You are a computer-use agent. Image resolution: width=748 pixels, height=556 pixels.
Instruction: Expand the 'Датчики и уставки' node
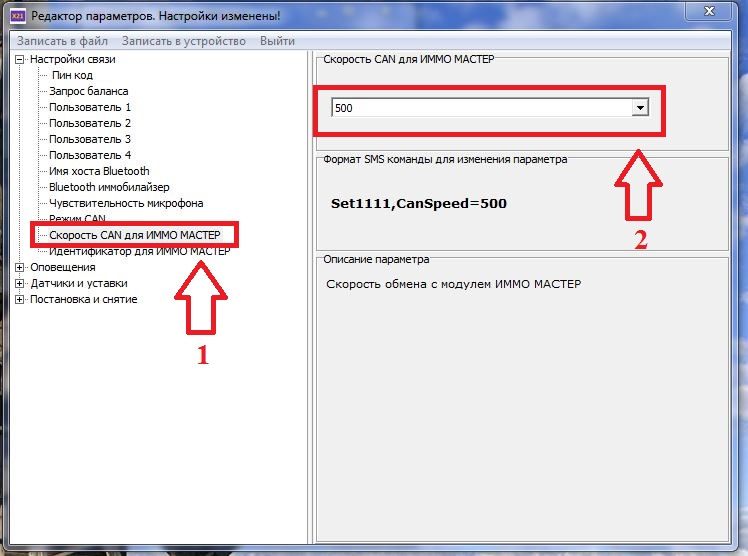point(19,284)
